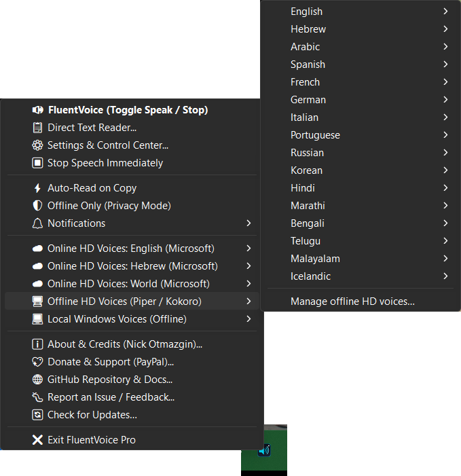461x476 pixels.
Task: Expand Online HD Voices: Hebrew arrow
Action: point(248,266)
